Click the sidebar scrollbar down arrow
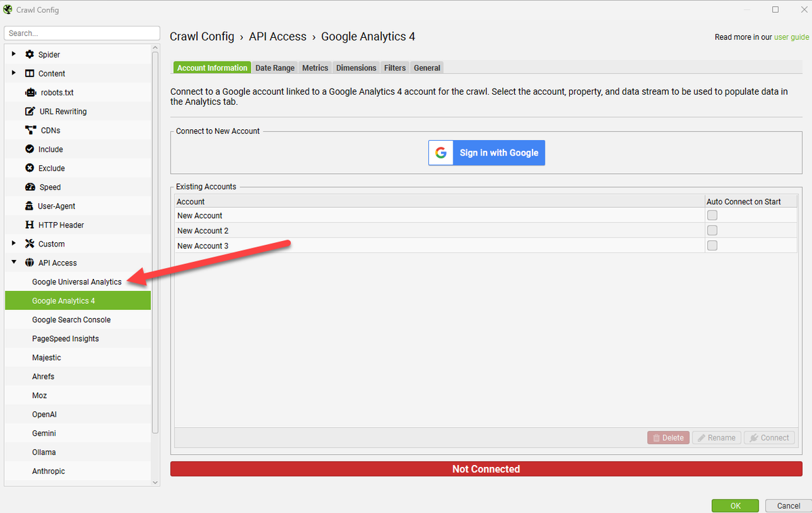This screenshot has width=812, height=513. point(155,482)
